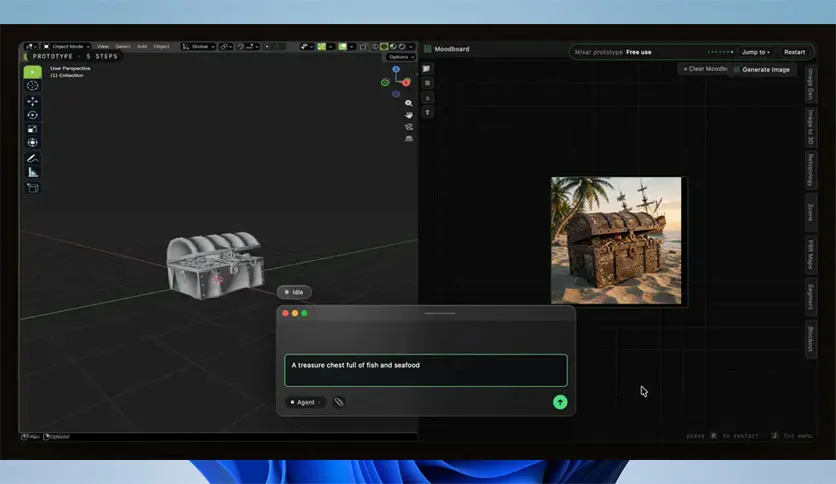Toggle X-ray view in viewport header

tap(363, 47)
